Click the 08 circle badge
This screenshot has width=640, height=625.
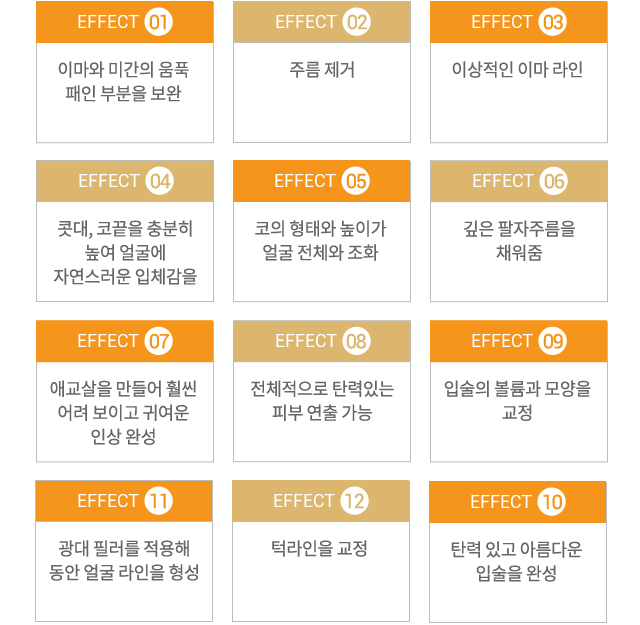pos(356,341)
